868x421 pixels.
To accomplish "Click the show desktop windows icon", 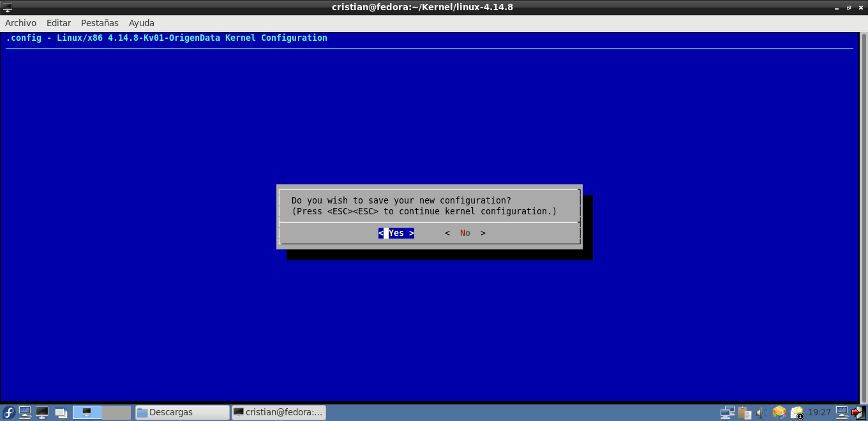I will click(x=61, y=413).
